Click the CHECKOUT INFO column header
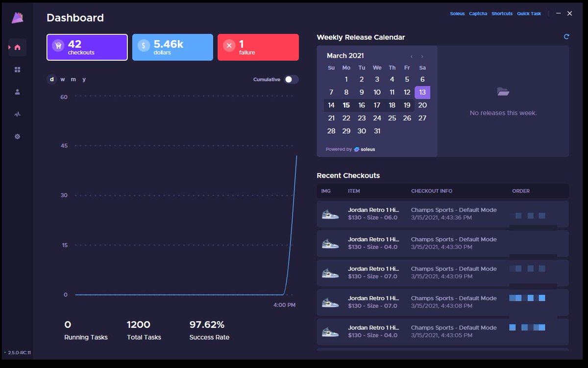 [432, 191]
